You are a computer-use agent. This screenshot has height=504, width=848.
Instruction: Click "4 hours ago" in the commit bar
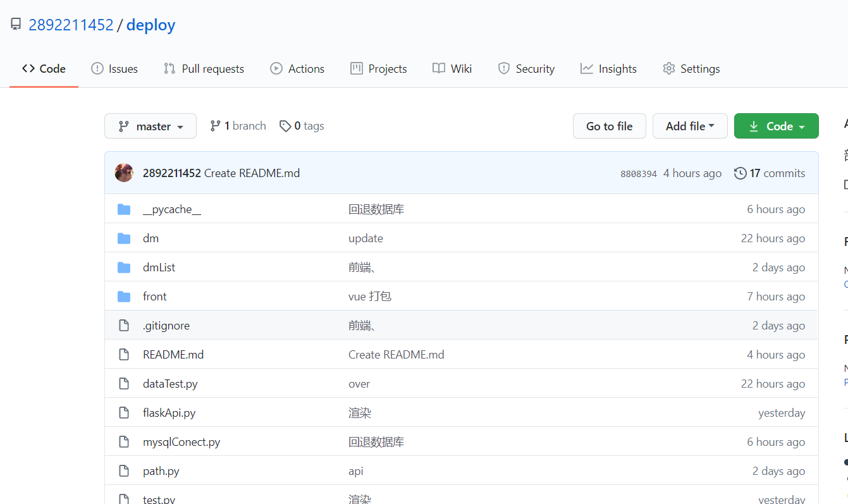point(692,173)
